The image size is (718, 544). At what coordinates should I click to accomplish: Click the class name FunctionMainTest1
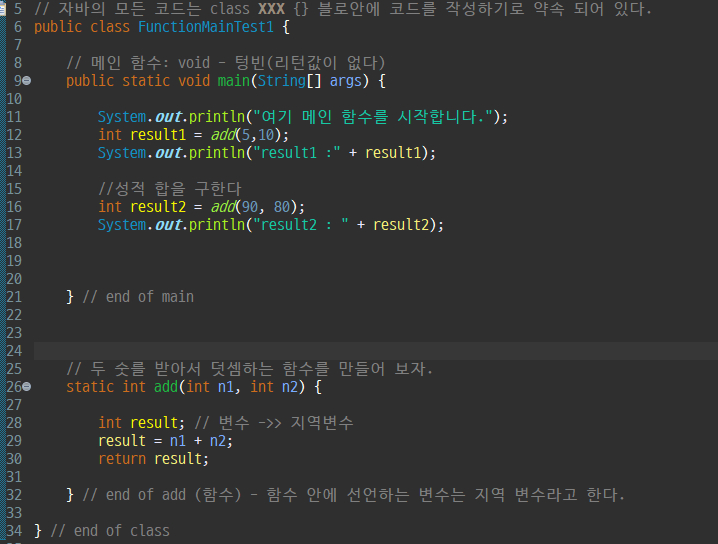206,27
